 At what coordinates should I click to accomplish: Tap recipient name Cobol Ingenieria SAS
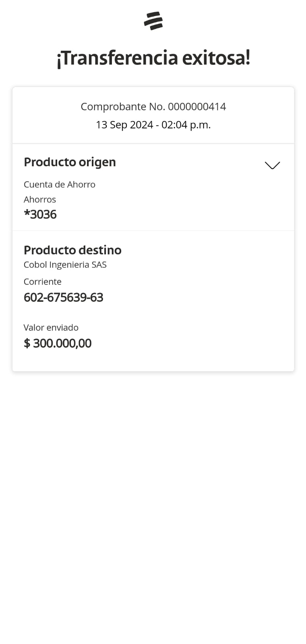[x=65, y=264]
